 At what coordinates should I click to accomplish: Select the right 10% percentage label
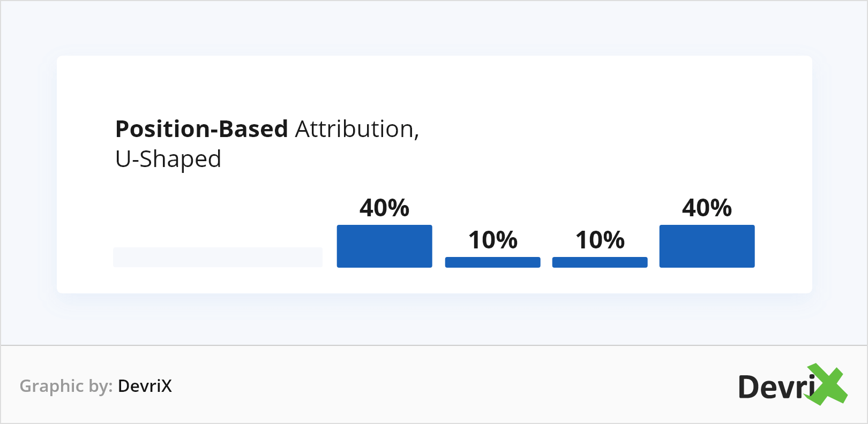coord(600,240)
